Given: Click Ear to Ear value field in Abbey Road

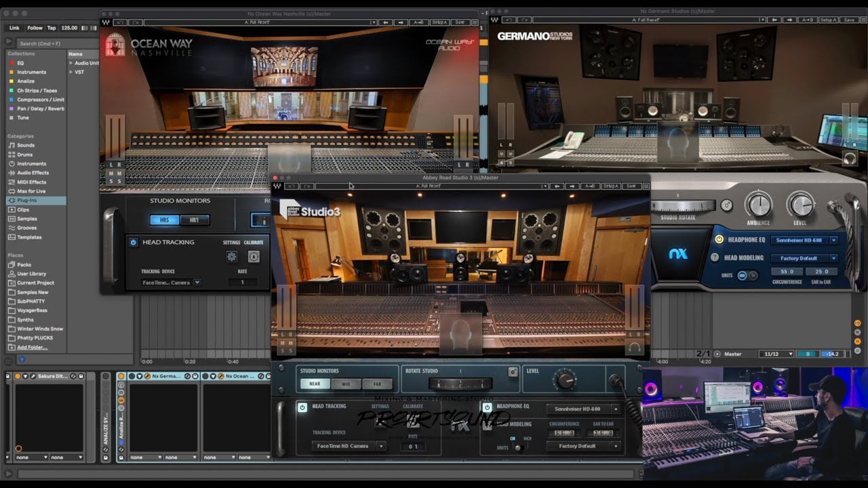Looking at the screenshot, I should 604,432.
